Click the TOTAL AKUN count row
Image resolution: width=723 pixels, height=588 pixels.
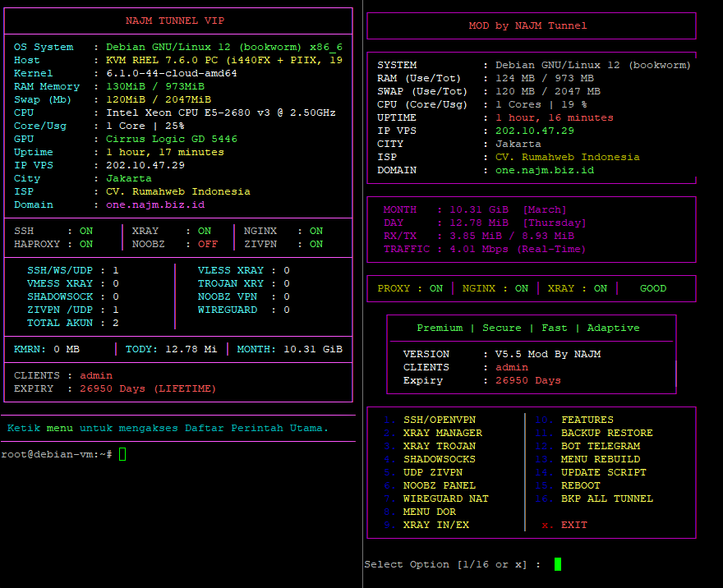point(73,323)
